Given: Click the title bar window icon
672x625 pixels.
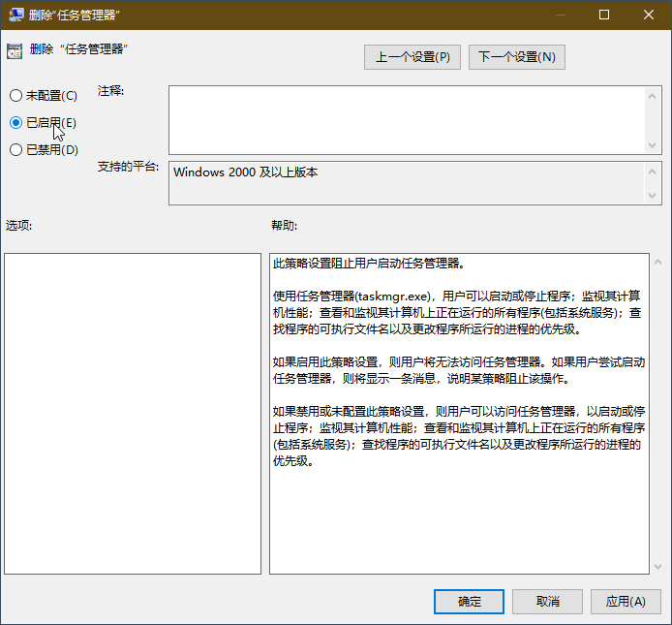Looking at the screenshot, I should (x=15, y=15).
